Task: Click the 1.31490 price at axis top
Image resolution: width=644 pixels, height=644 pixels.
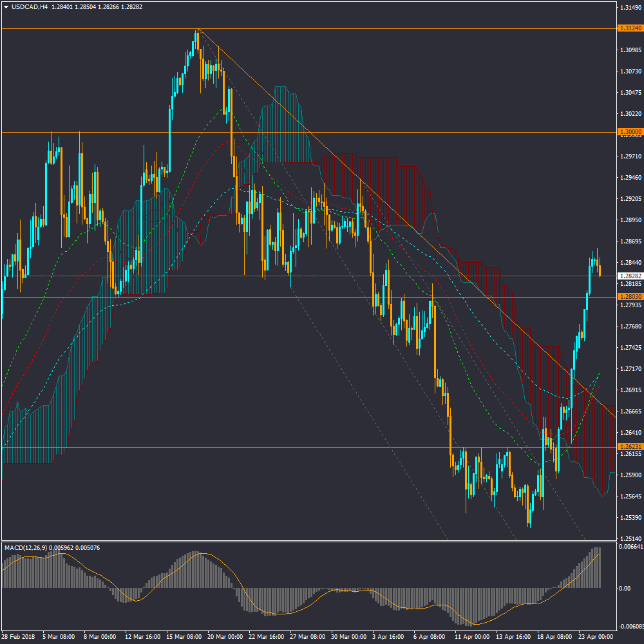Action: (x=630, y=8)
